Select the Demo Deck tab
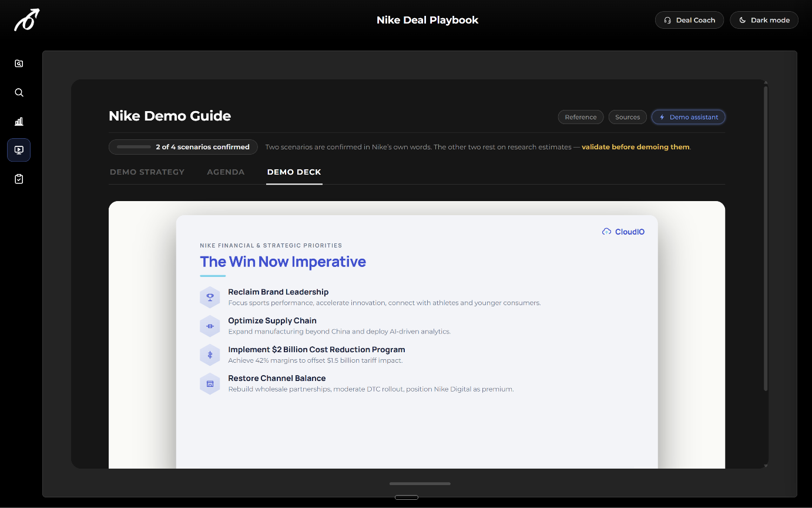The height and width of the screenshot is (508, 812). pyautogui.click(x=294, y=172)
